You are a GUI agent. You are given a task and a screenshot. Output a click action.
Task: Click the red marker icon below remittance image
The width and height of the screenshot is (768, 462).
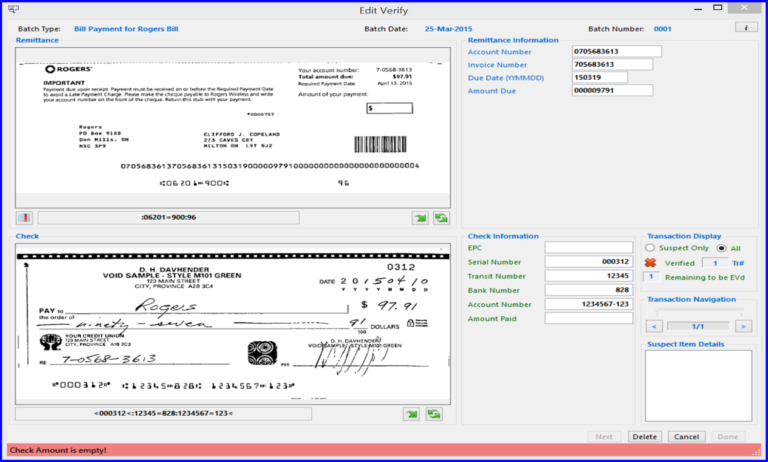[x=24, y=218]
